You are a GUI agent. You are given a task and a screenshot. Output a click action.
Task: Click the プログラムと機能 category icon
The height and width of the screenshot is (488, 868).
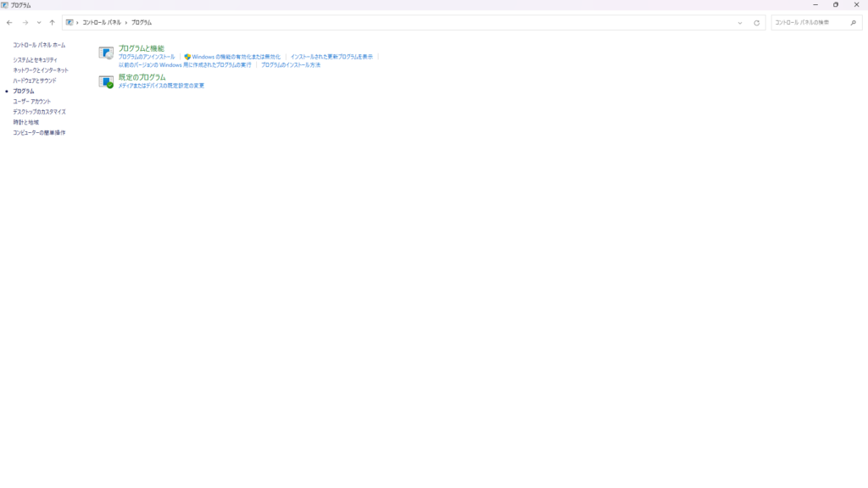pos(106,53)
